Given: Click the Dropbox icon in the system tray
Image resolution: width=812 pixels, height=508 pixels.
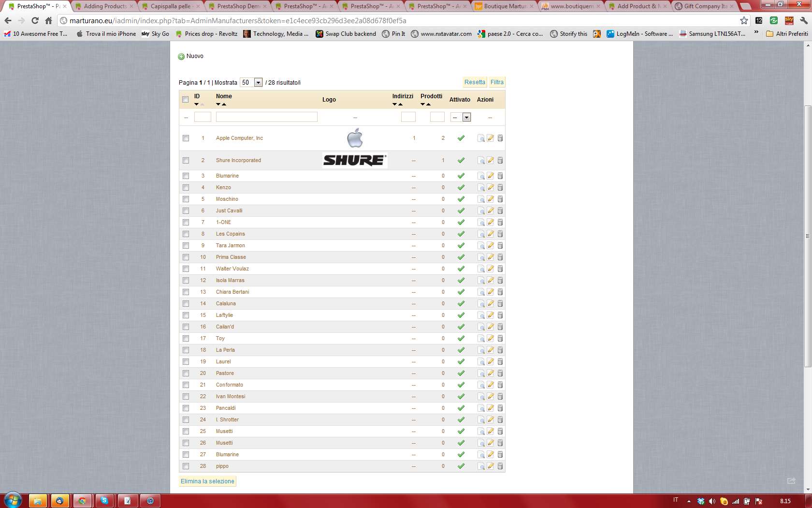Looking at the screenshot, I should pyautogui.click(x=701, y=501).
